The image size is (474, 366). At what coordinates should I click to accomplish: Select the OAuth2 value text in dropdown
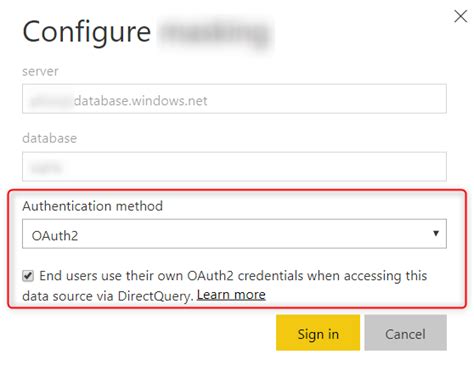[55, 236]
